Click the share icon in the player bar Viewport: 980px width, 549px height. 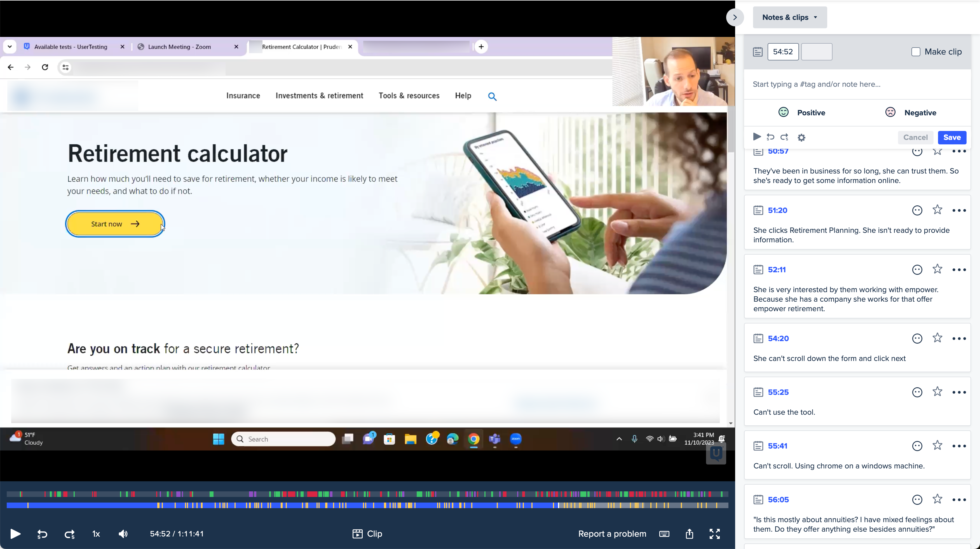point(689,534)
